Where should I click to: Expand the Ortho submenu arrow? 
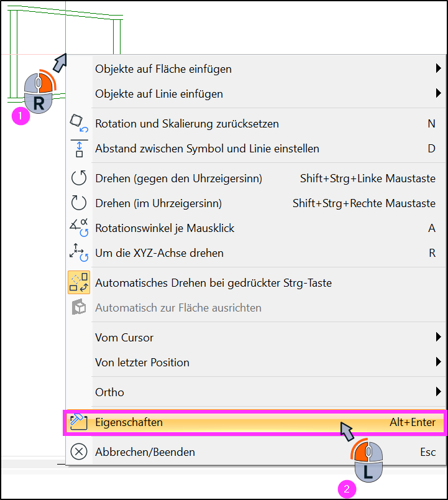tap(439, 391)
